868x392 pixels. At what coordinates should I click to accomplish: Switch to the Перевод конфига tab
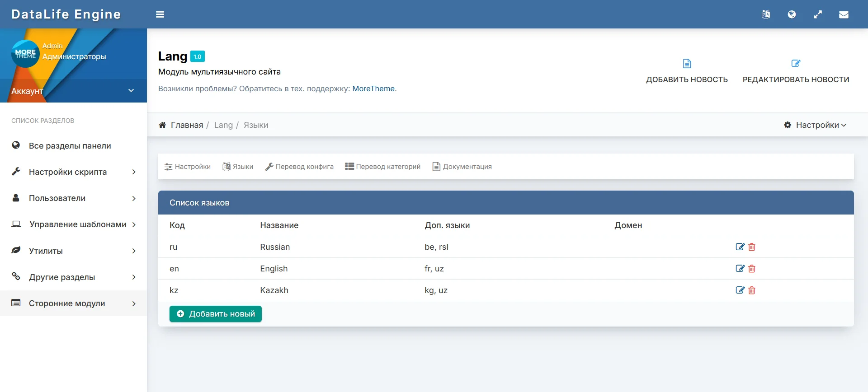pos(299,167)
